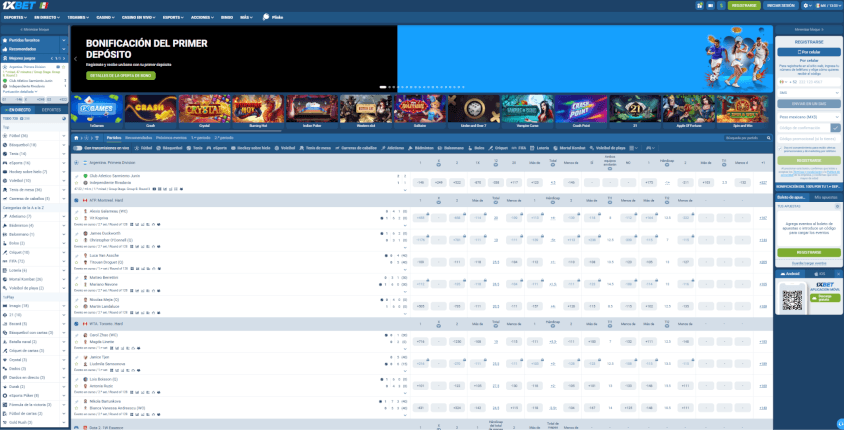Click the green REGISTRARSE header button
The width and height of the screenshot is (844, 430).
[x=744, y=5]
